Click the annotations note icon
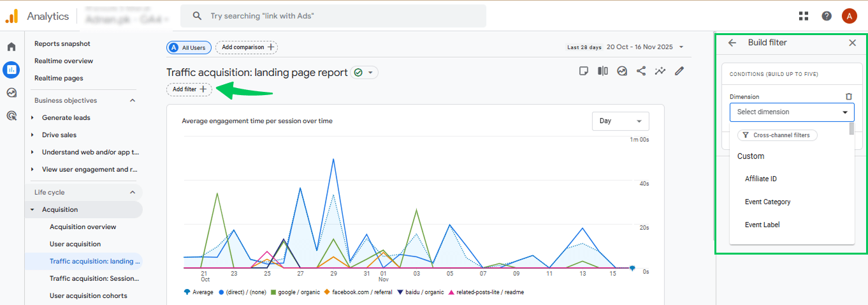868x305 pixels. 583,71
